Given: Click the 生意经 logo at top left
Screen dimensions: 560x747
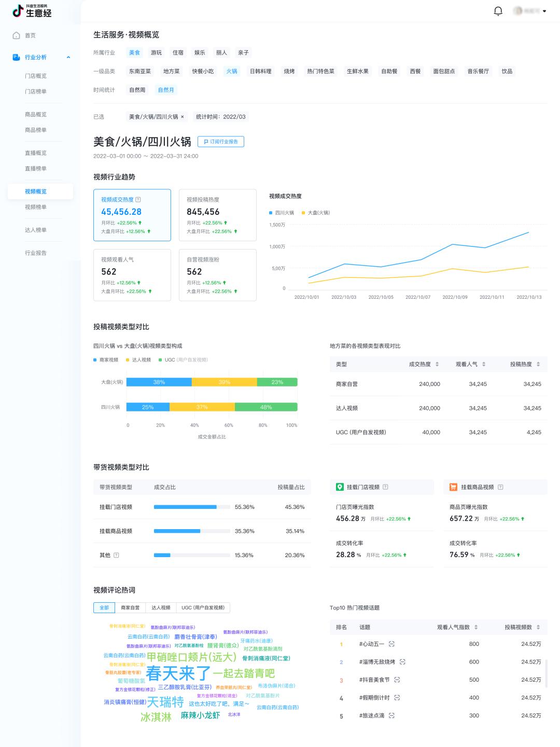Looking at the screenshot, I should pos(32,11).
